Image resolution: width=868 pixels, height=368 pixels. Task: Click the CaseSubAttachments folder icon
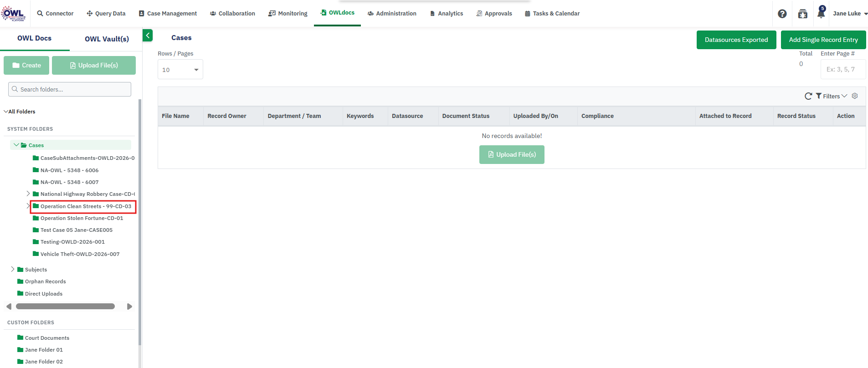click(36, 158)
